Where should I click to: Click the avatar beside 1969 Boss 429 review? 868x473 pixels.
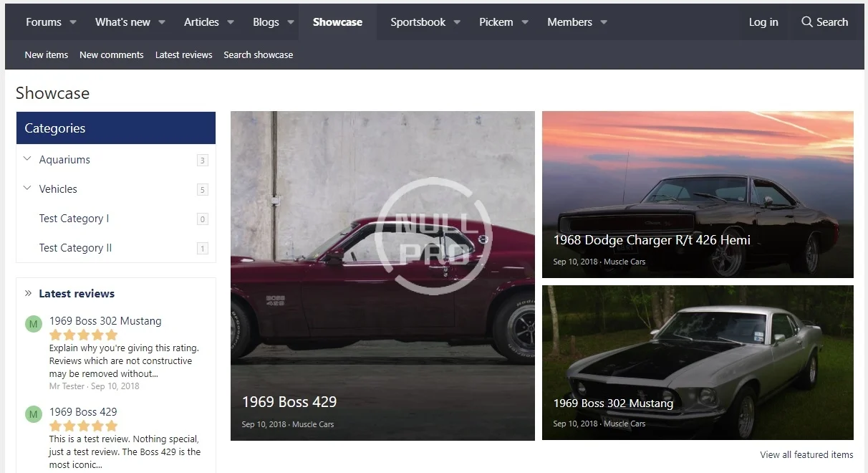click(34, 414)
